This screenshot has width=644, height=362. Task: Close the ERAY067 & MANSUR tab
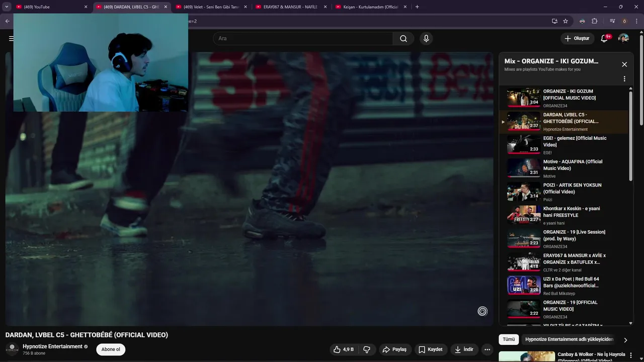325,7
